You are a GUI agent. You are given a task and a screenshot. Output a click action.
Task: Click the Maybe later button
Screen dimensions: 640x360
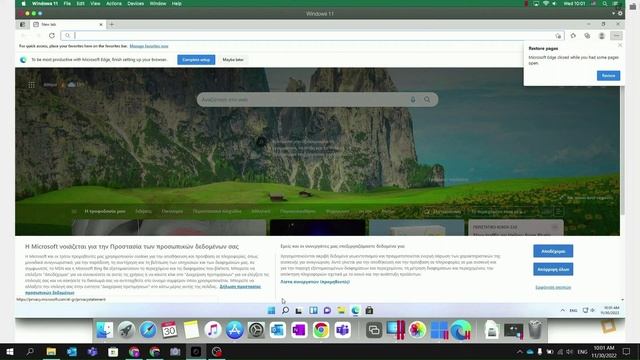point(233,60)
